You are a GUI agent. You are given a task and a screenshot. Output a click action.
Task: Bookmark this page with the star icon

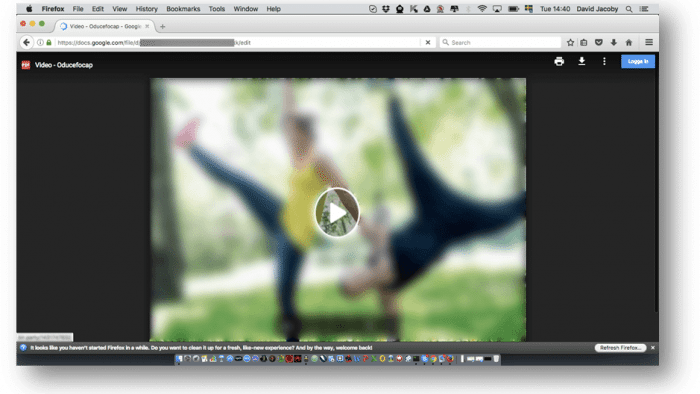(570, 42)
